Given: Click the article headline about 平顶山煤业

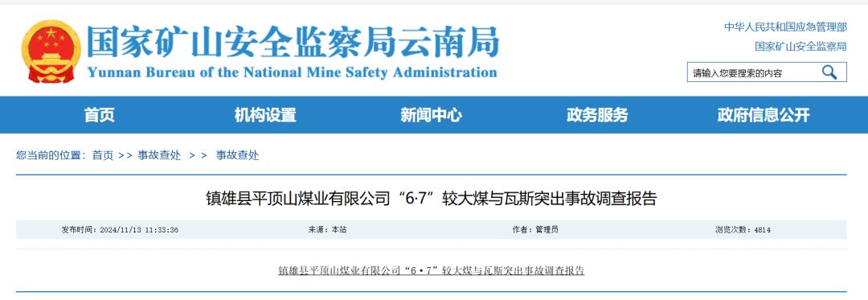Looking at the screenshot, I should (x=432, y=199).
